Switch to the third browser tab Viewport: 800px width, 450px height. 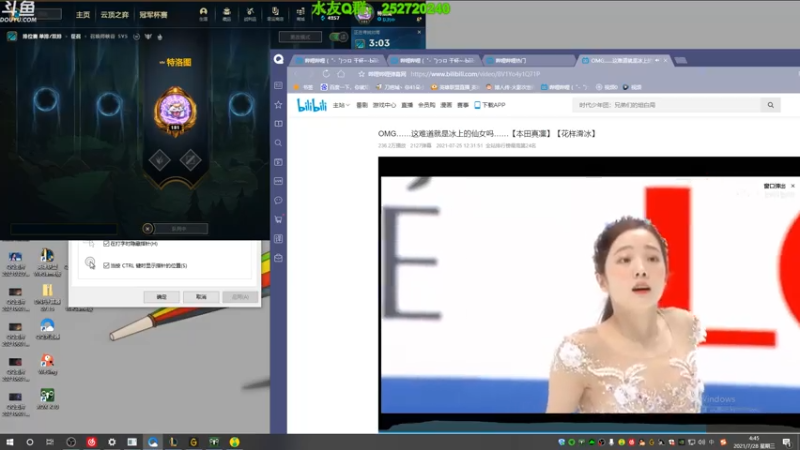pyautogui.click(x=528, y=60)
